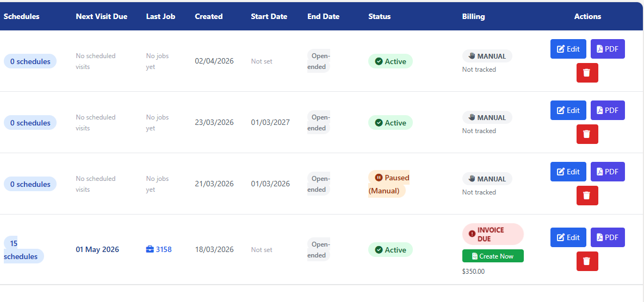Click Not set start date in 18/03/2026 row

262,250
